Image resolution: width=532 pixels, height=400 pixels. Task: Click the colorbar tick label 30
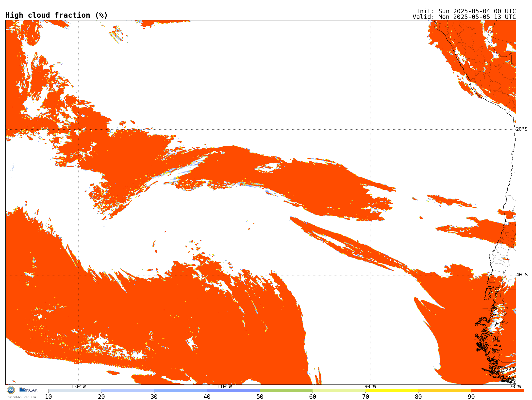154,397
